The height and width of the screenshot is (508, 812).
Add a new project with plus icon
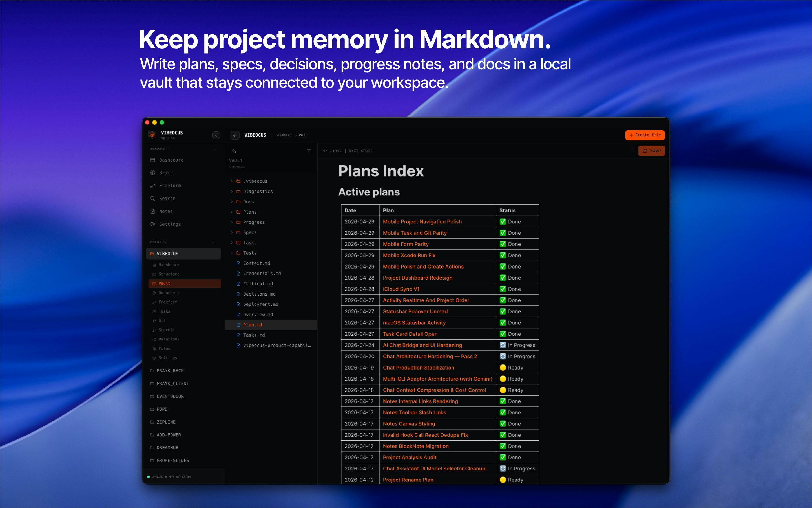click(214, 242)
